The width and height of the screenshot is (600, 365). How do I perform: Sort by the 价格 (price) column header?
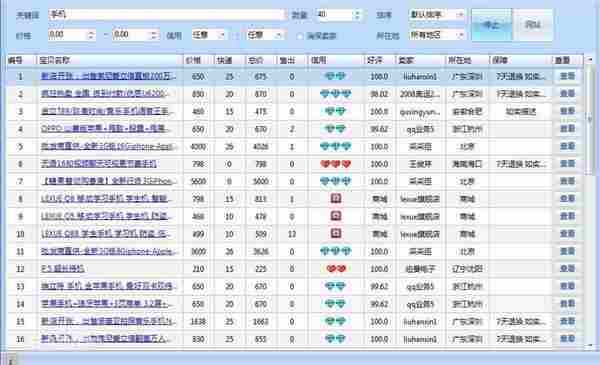[x=199, y=60]
